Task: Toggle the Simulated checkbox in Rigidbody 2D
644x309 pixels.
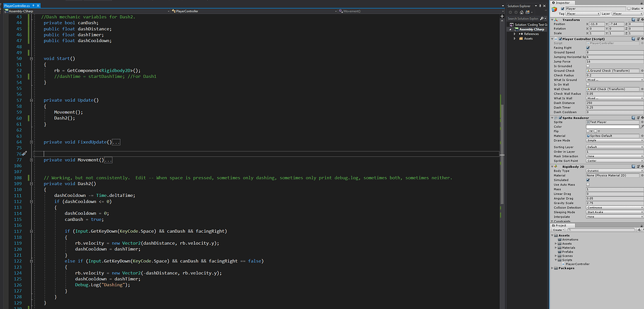Action: coord(588,179)
